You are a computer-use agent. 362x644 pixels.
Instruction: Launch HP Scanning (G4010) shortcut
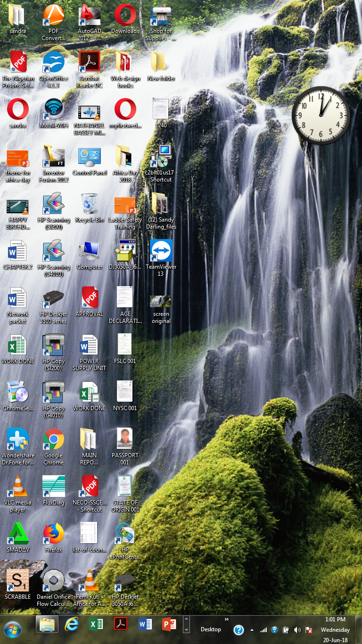click(53, 251)
